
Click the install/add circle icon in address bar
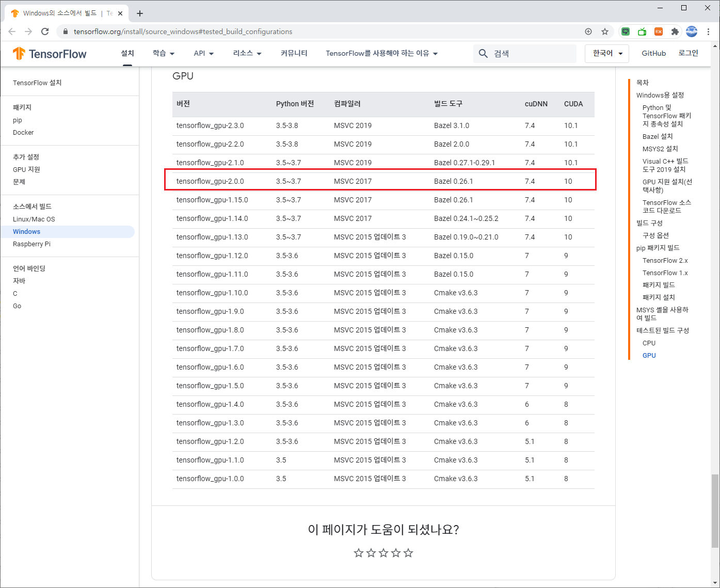[x=588, y=31]
